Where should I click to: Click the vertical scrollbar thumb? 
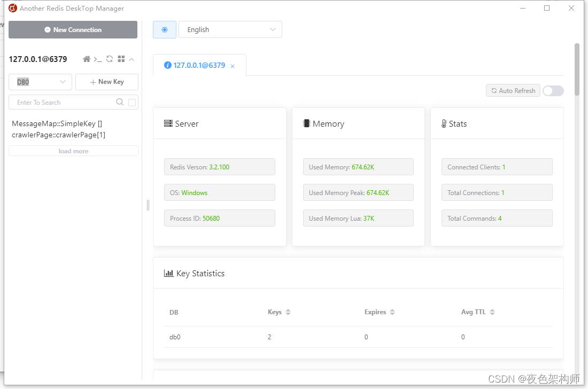(x=577, y=69)
